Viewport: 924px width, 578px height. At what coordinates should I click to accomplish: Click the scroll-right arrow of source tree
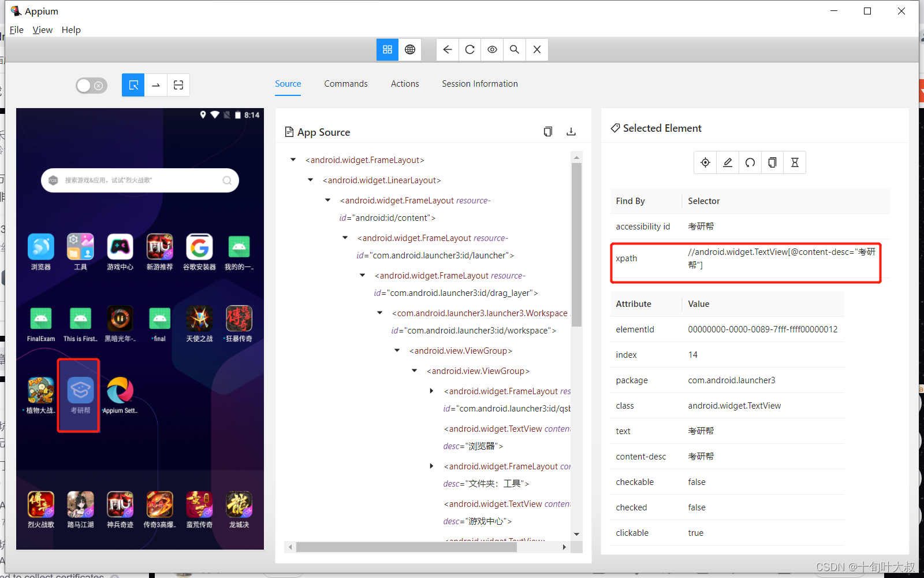(564, 547)
